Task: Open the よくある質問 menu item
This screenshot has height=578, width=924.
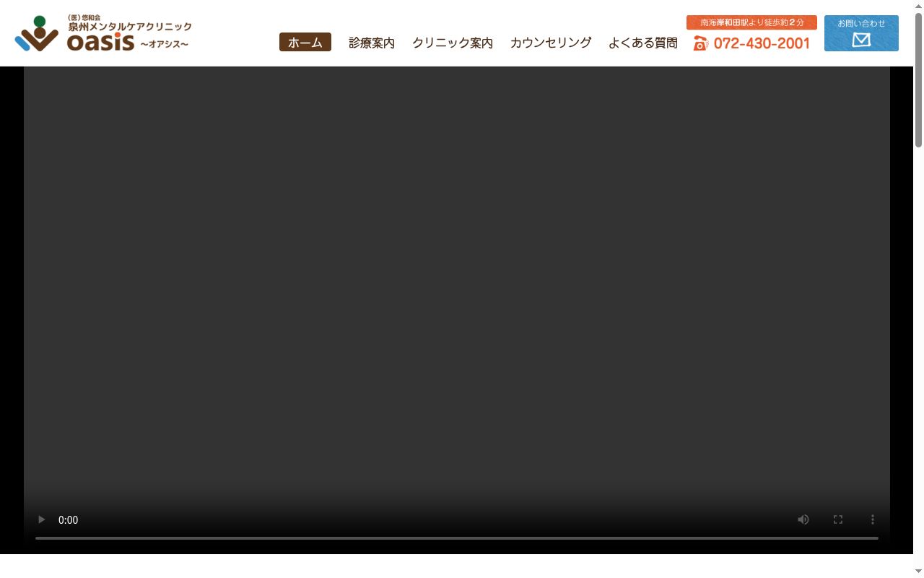Action: [643, 43]
